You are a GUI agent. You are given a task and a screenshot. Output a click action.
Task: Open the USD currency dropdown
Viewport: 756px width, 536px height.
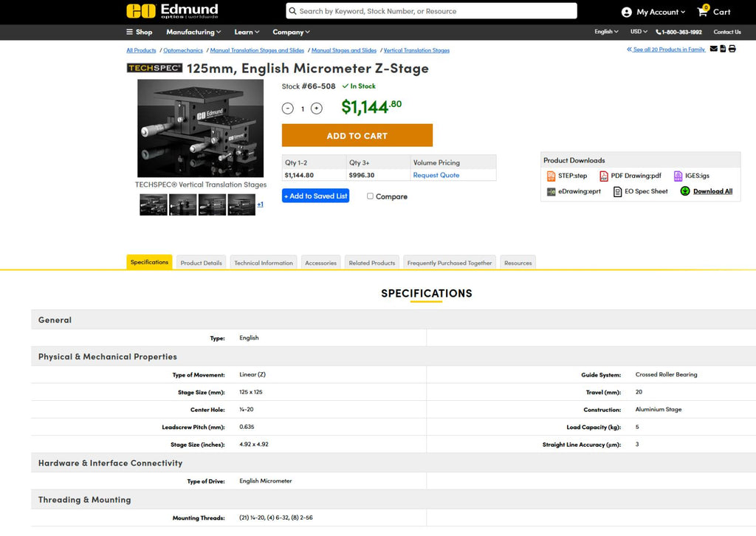tap(639, 32)
